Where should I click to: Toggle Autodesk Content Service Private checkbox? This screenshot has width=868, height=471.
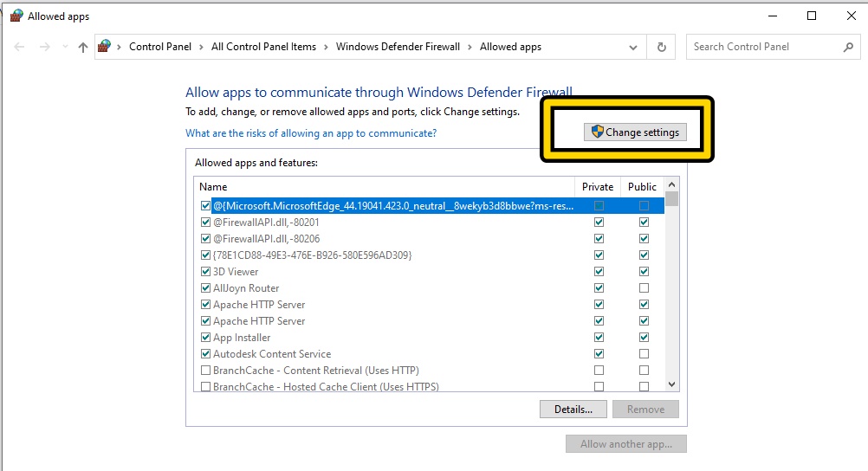point(599,353)
